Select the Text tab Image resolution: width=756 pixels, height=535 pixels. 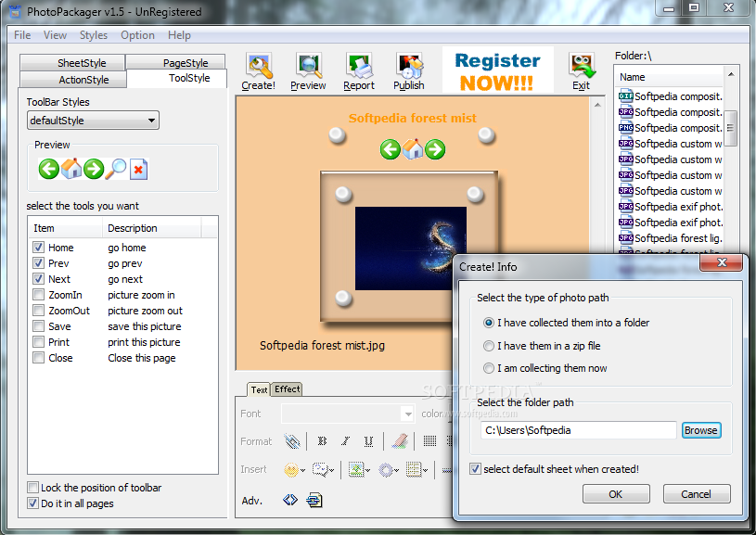(x=259, y=389)
